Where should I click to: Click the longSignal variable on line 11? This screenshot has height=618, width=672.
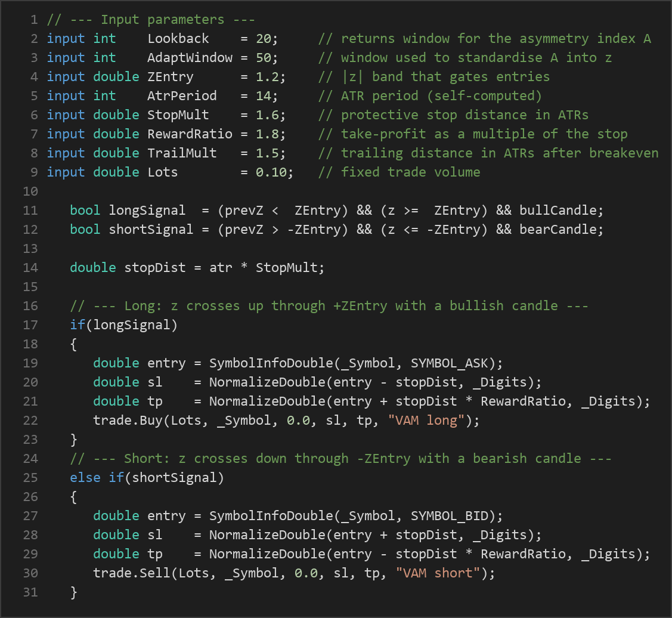pyautogui.click(x=147, y=210)
